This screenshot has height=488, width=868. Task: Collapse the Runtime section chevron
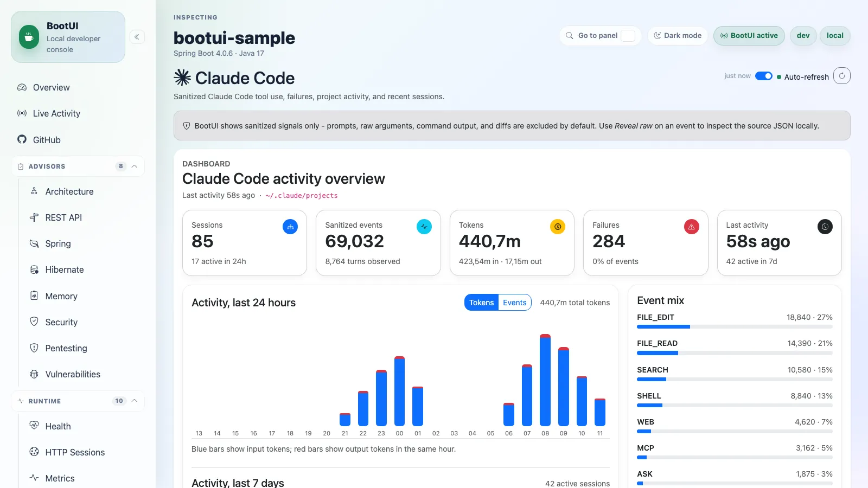[135, 401]
